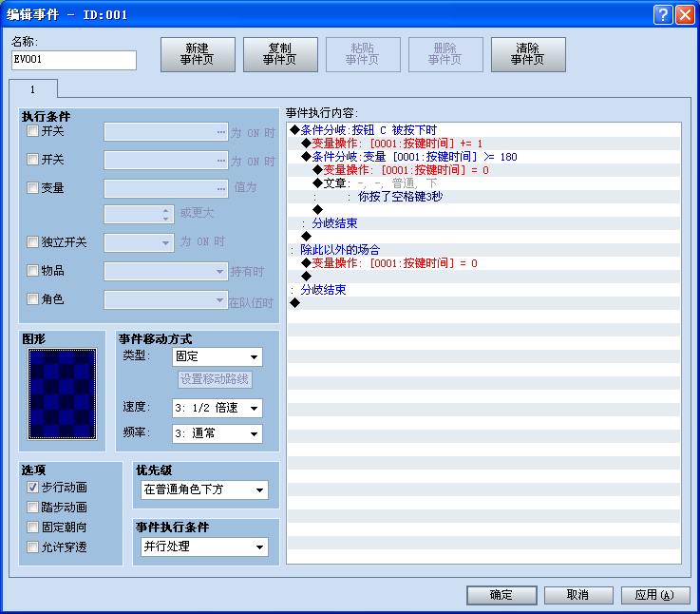The width and height of the screenshot is (700, 614).
Task: Enable the 独立开关 condition checkbox
Action: pos(32,242)
